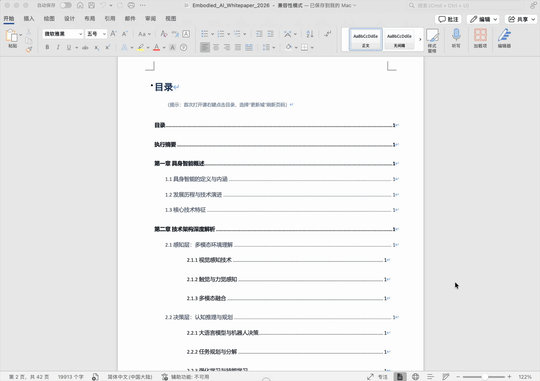Viewport: 540px width, 381px height.
Task: Click the 122% zoom level
Action: pos(525,377)
